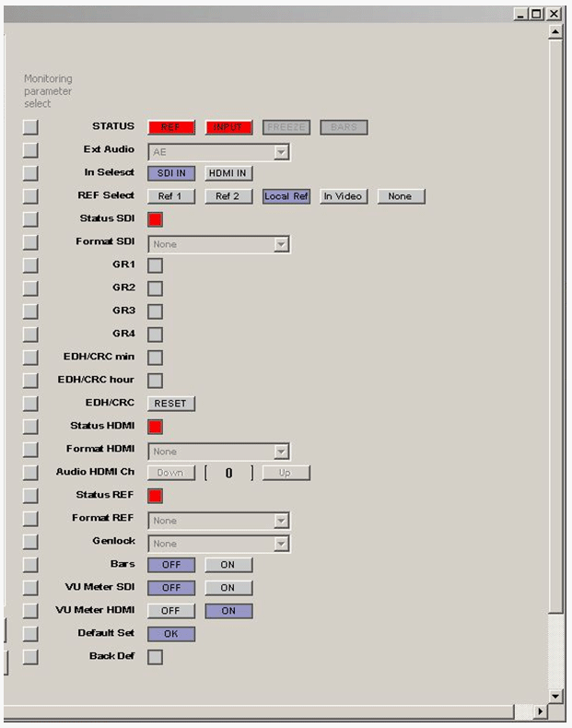Open the Format HDMI dropdown list
This screenshot has height=728, width=572.
pos(281,452)
